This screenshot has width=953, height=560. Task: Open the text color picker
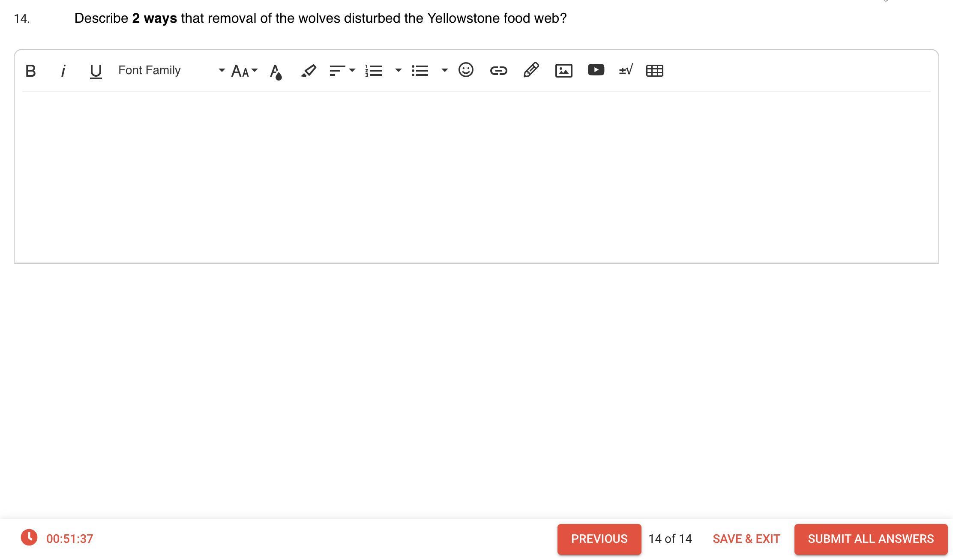[x=276, y=71]
